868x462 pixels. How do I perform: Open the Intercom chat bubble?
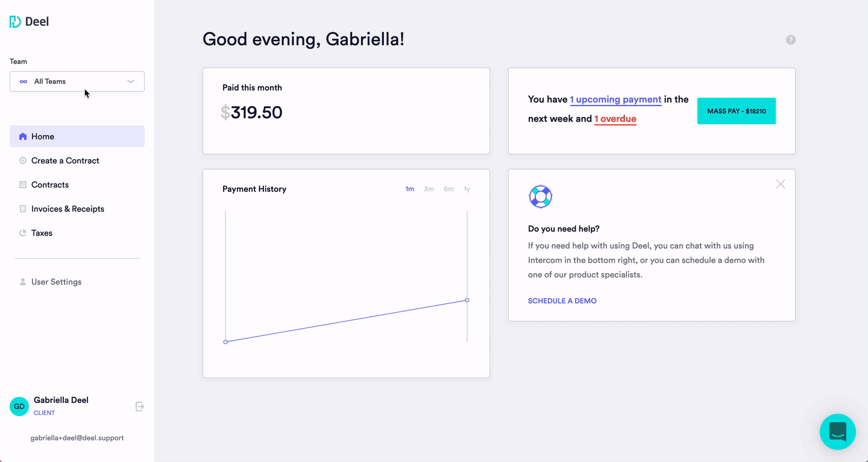click(x=837, y=432)
